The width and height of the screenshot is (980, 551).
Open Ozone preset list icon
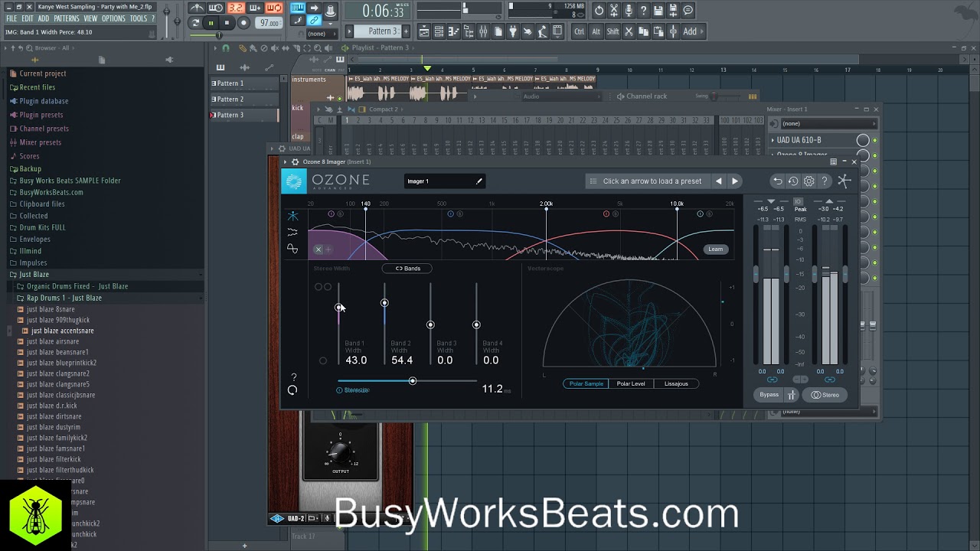coord(593,181)
